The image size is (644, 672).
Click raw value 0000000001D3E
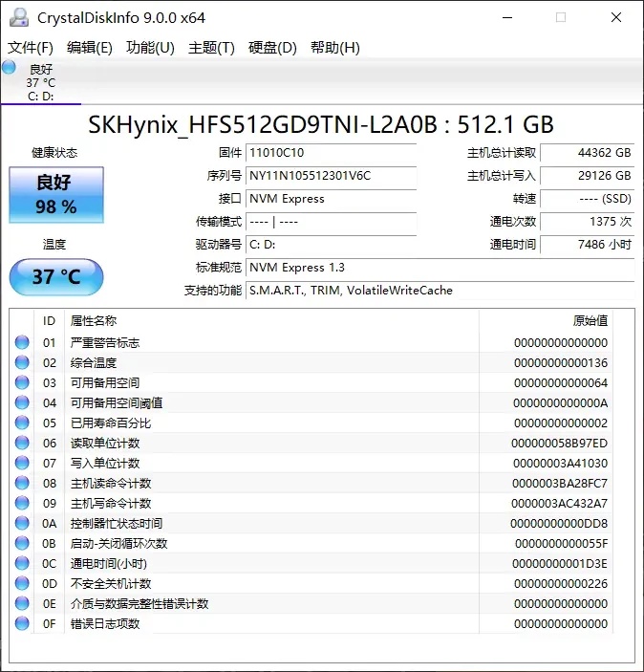[x=560, y=564]
